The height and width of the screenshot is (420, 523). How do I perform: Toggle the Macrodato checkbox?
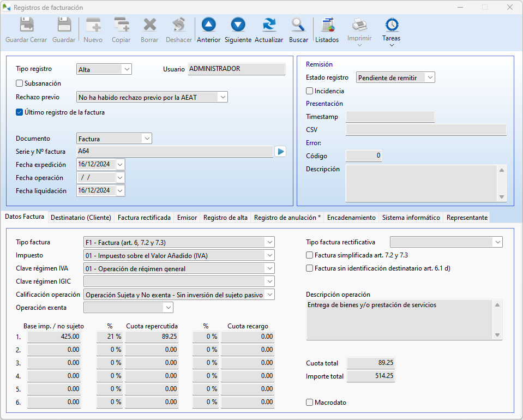tap(310, 403)
